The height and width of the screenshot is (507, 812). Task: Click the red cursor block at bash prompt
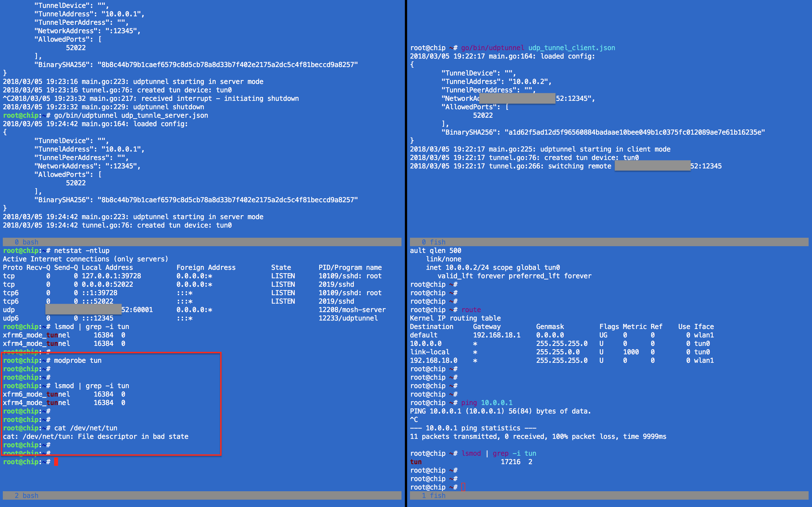(x=56, y=462)
